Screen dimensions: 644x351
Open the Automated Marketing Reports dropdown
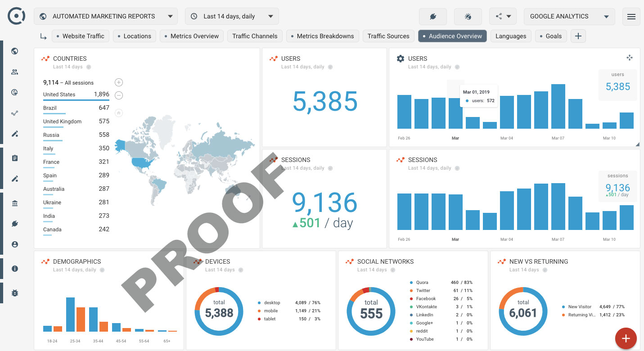click(106, 17)
